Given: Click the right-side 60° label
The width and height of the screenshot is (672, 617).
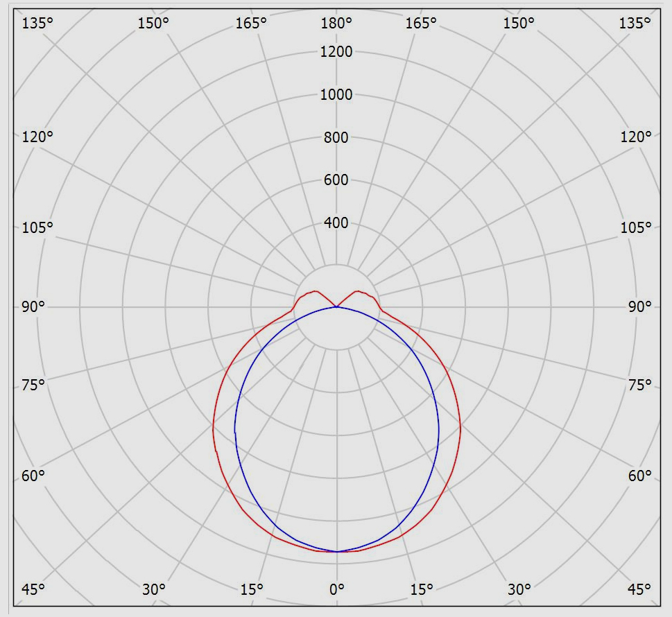Looking at the screenshot, I should tap(639, 476).
